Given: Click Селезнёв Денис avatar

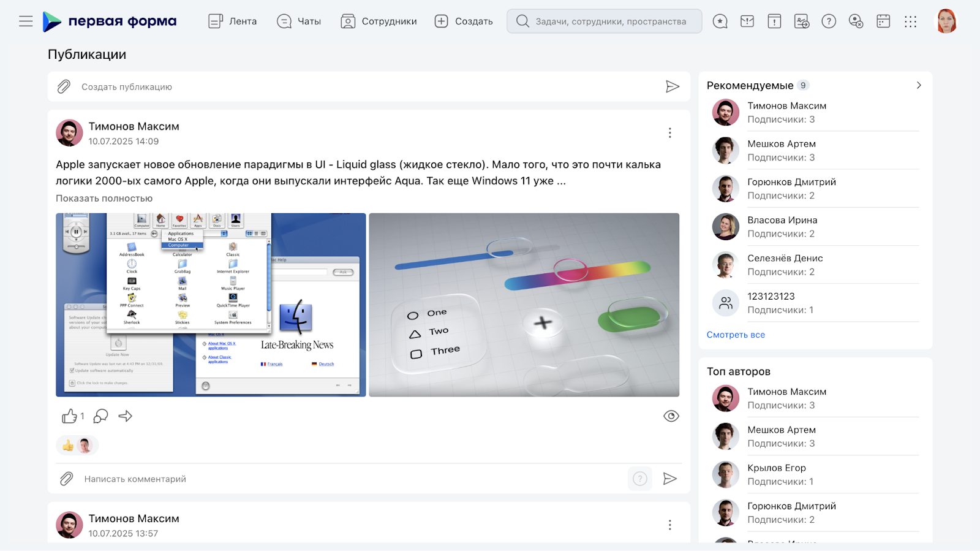Looking at the screenshot, I should (726, 265).
